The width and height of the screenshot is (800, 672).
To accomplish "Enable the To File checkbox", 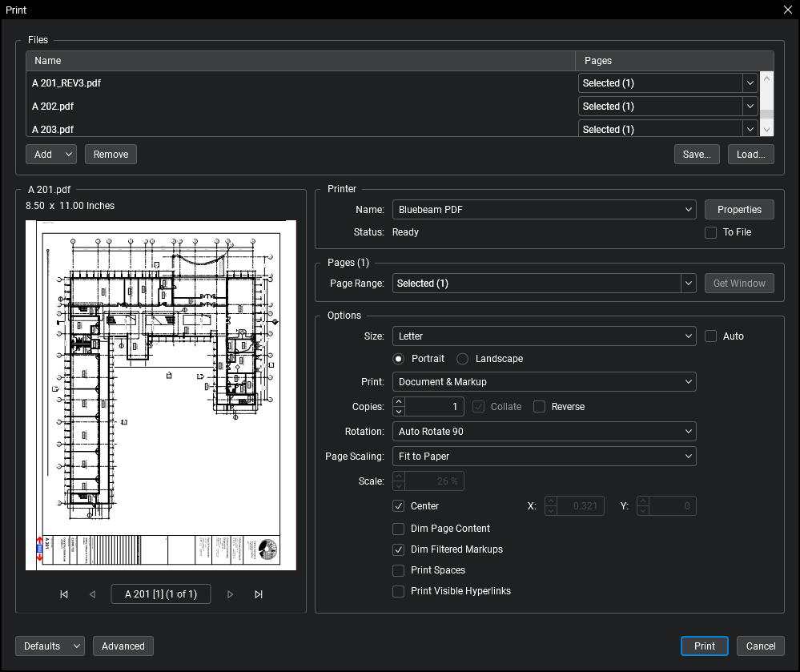I will click(710, 232).
